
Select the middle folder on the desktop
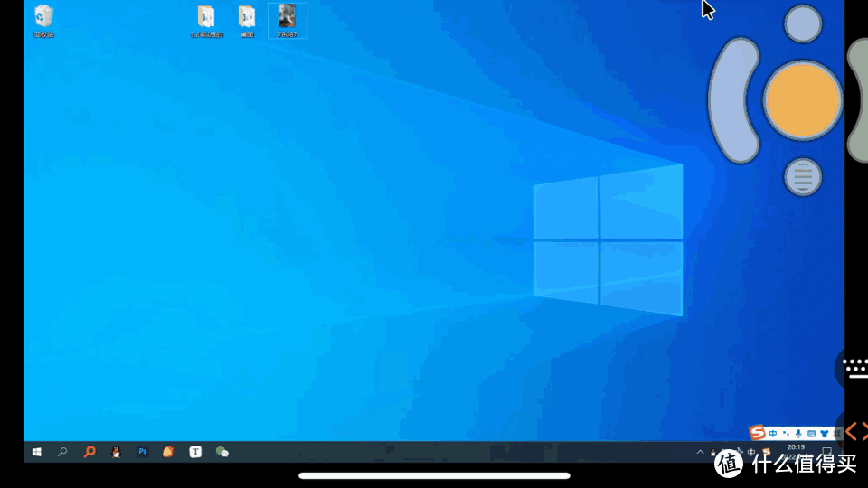coord(247,21)
